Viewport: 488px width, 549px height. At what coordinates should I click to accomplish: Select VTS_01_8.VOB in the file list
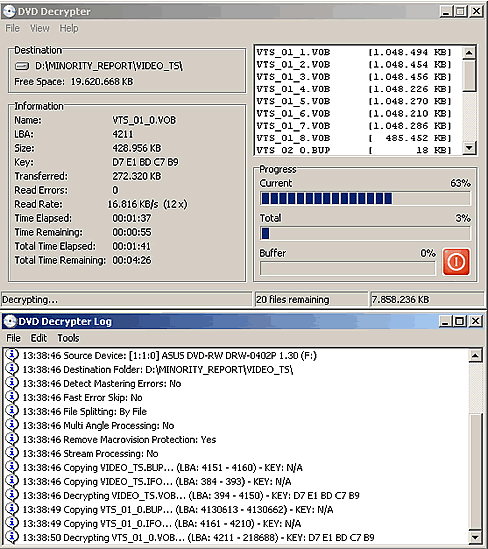coord(354,138)
